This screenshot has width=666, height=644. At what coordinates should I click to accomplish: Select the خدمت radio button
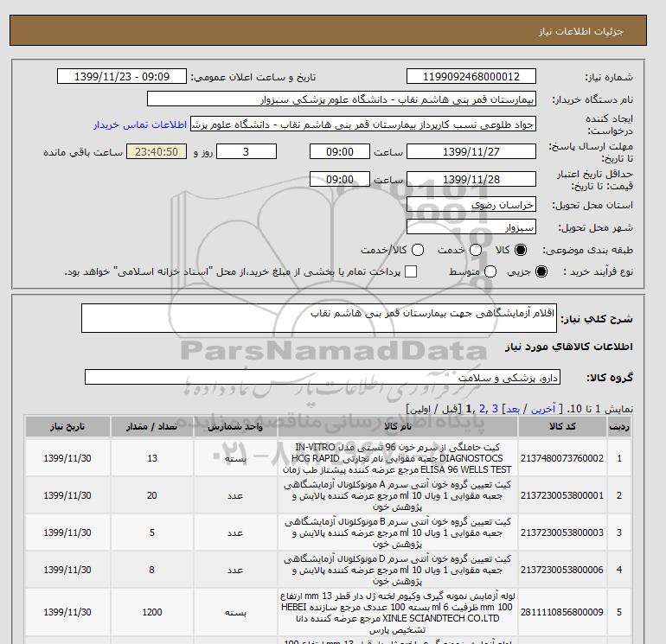[x=476, y=250]
